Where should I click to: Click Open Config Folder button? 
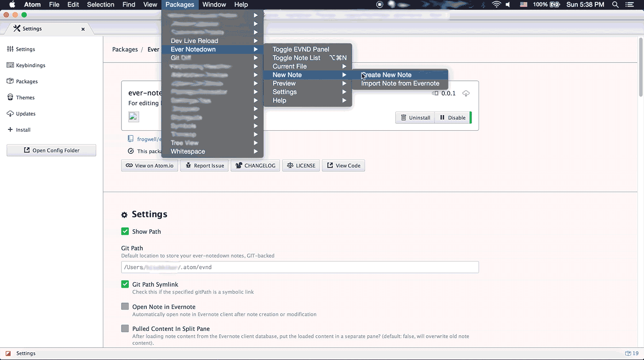point(52,150)
